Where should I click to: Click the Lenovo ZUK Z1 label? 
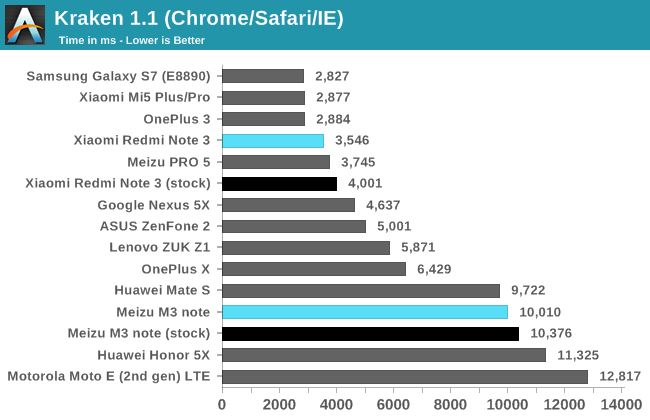(160, 247)
